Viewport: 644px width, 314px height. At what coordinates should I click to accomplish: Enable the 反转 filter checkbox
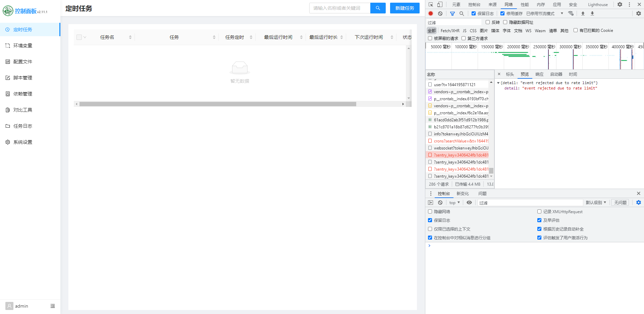click(x=488, y=22)
